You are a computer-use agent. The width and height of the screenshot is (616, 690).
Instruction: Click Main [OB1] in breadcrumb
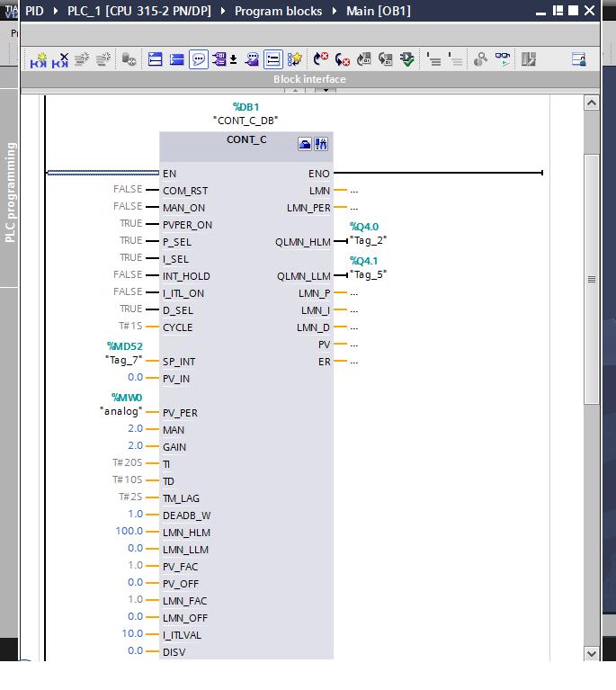pyautogui.click(x=379, y=11)
